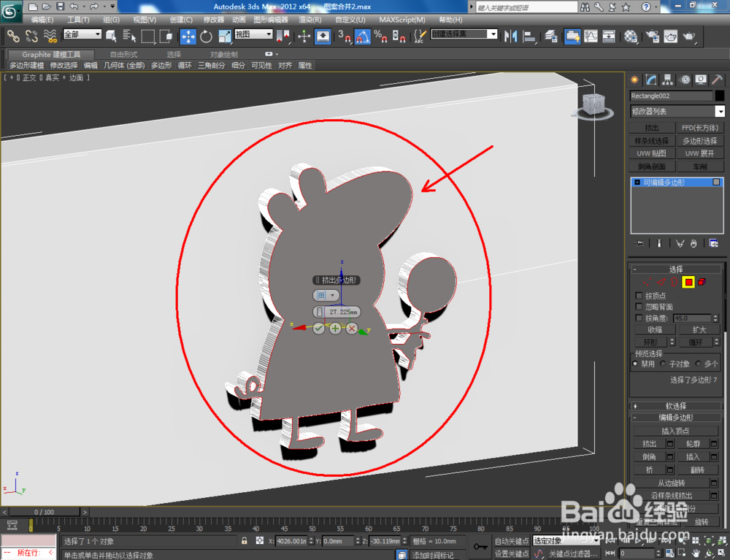This screenshot has height=560, width=730.
Task: Activate the Select and Scale tool
Action: (224, 36)
